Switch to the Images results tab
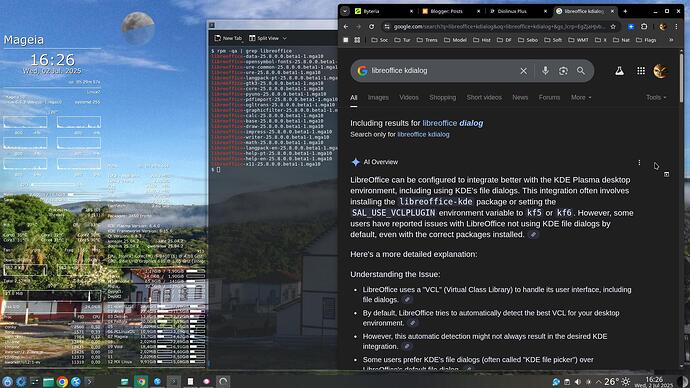690x388 pixels. pos(378,98)
